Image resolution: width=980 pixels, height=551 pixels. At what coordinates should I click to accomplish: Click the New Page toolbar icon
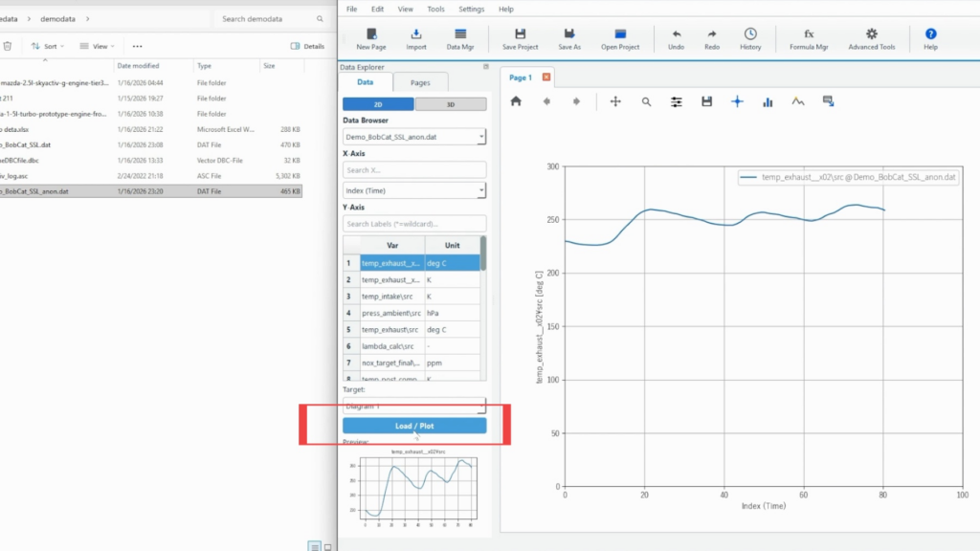click(370, 38)
